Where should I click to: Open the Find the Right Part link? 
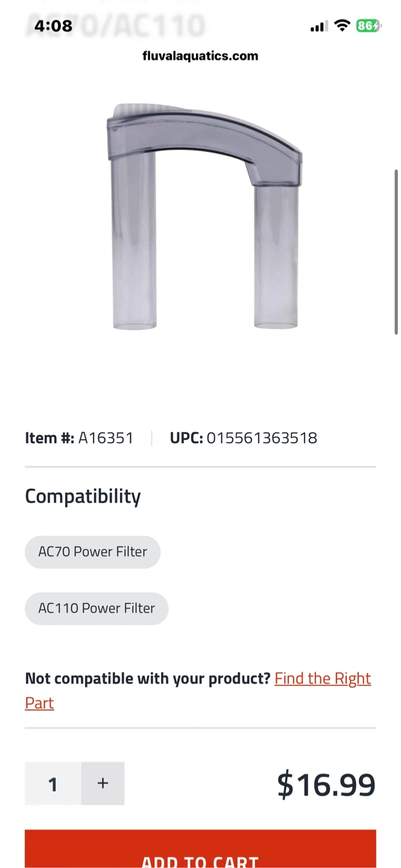(x=323, y=679)
